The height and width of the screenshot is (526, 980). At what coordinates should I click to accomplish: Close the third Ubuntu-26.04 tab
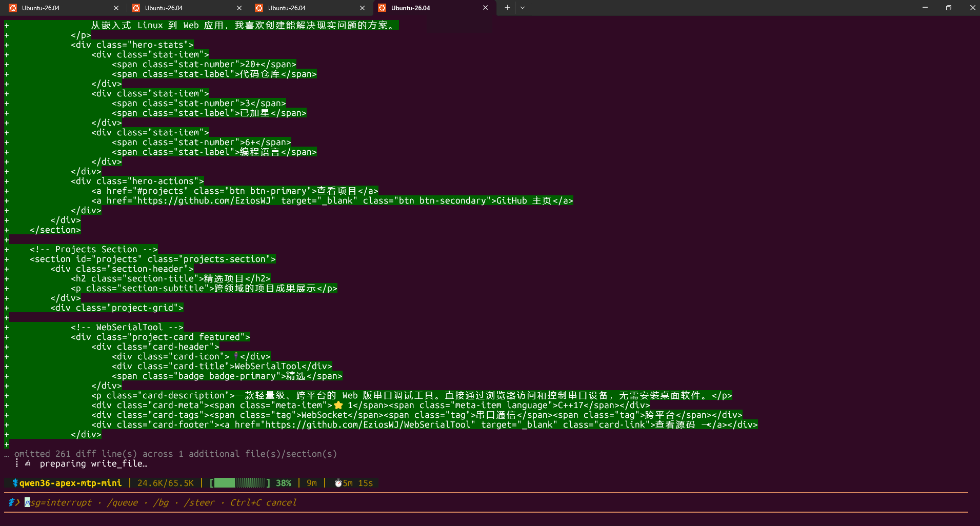click(362, 8)
